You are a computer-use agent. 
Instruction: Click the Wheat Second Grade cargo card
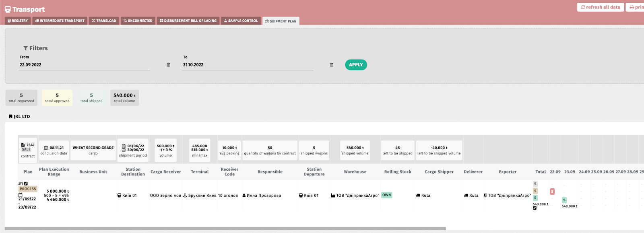[93, 150]
